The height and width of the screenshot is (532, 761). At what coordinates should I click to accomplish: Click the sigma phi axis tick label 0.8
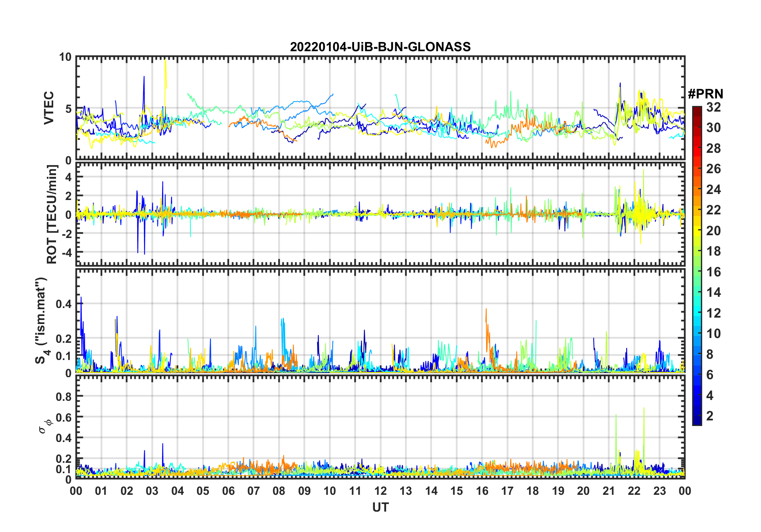click(x=64, y=397)
